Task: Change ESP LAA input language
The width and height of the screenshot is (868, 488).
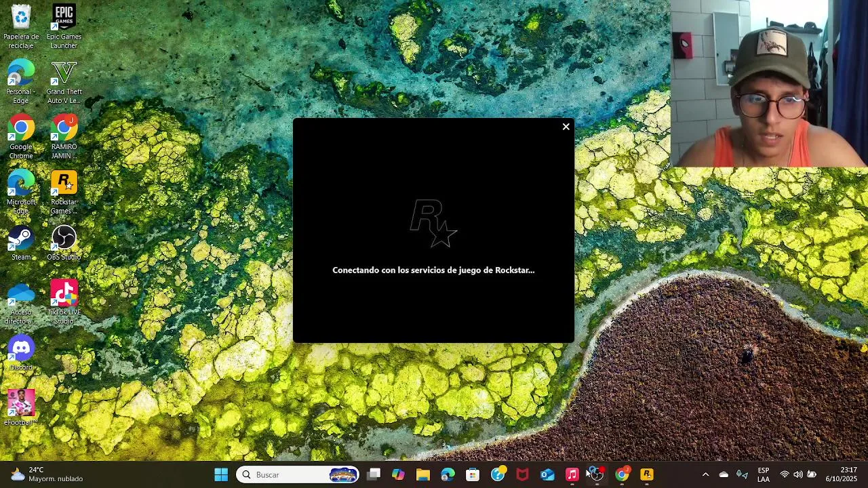Action: pos(764,474)
